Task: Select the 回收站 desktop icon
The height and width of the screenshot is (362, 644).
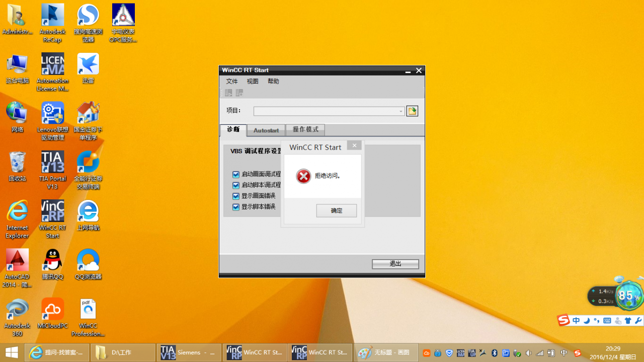Action: [x=17, y=166]
